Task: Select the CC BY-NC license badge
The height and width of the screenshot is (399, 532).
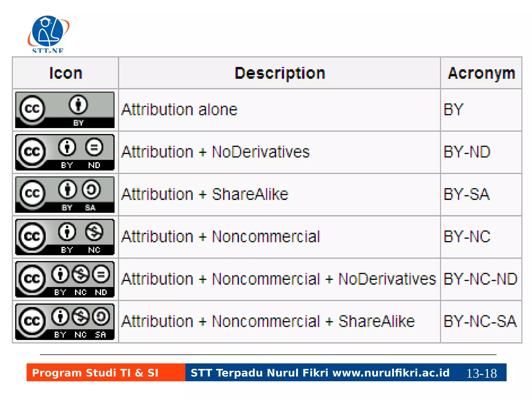Action: pyautogui.click(x=65, y=237)
